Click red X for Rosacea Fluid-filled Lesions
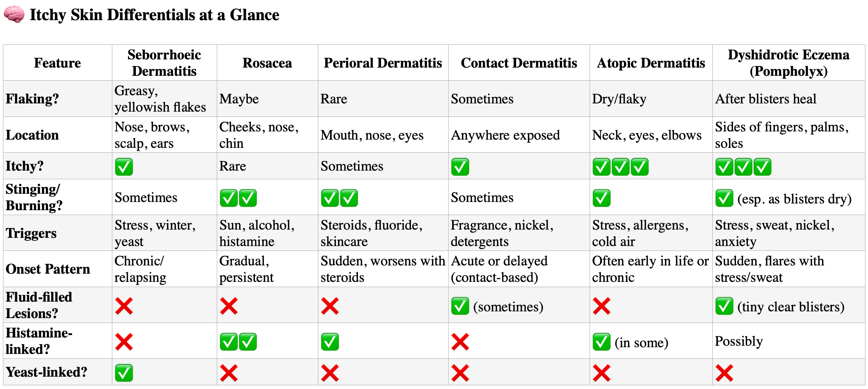The width and height of the screenshot is (868, 389). [x=229, y=306]
